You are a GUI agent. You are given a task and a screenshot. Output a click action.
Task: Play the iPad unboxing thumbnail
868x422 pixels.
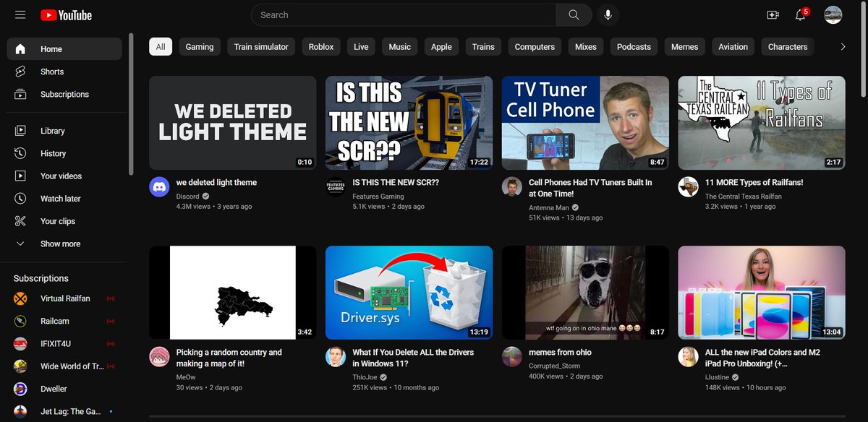pos(762,293)
